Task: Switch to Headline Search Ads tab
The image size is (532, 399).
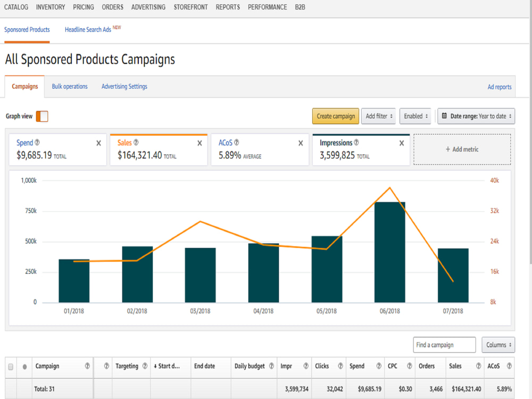Action: [88, 29]
